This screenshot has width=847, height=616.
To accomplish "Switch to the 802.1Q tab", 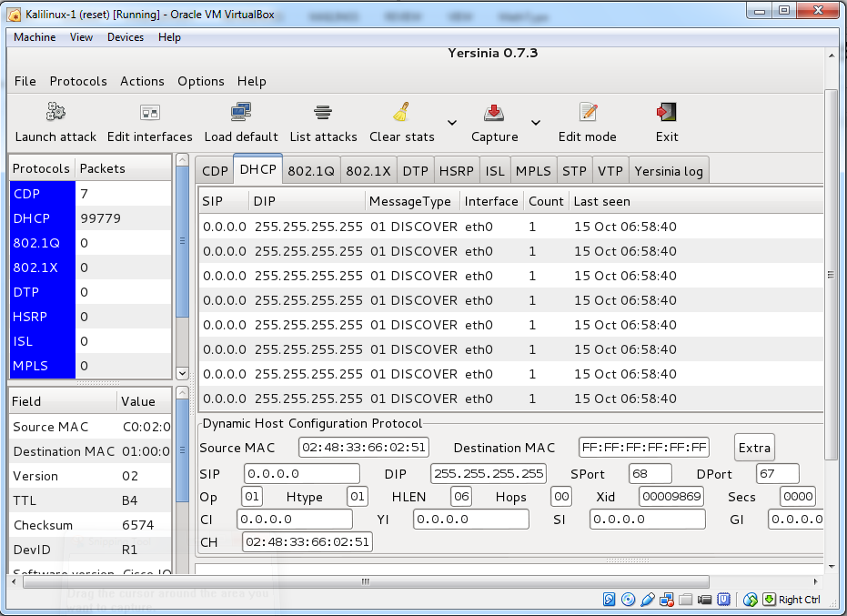I will click(311, 171).
